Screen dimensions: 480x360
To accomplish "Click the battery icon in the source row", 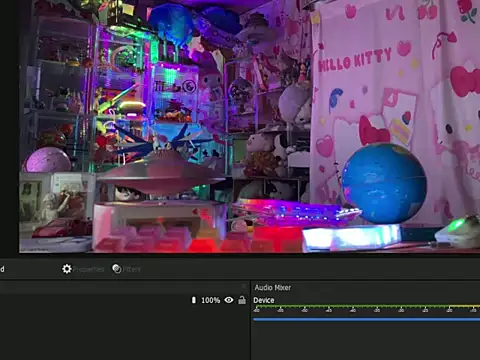I will (194, 300).
